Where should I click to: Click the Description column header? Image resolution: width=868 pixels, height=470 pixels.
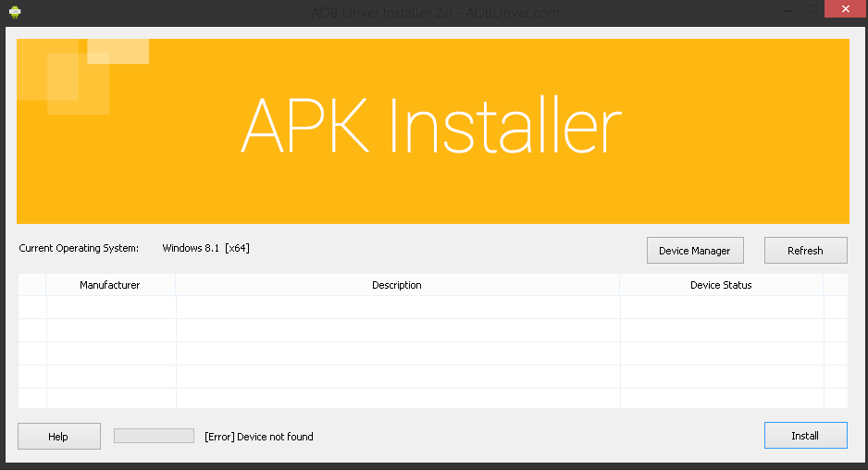397,285
